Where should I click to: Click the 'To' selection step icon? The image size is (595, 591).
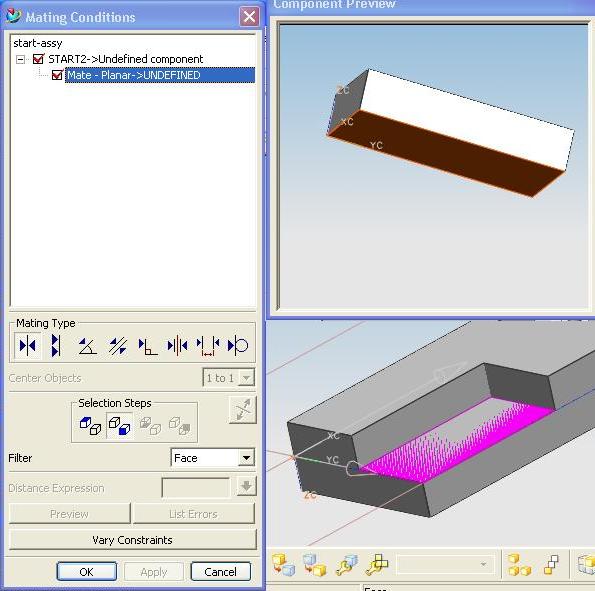coord(120,426)
